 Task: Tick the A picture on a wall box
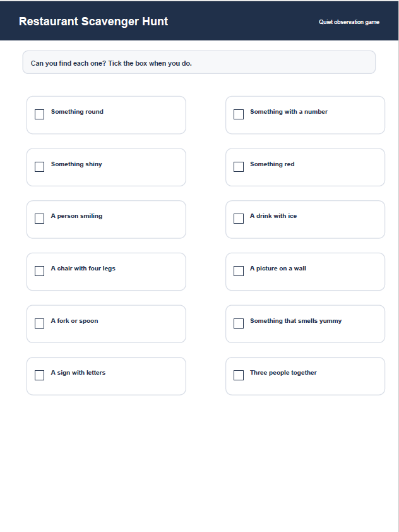coord(239,271)
